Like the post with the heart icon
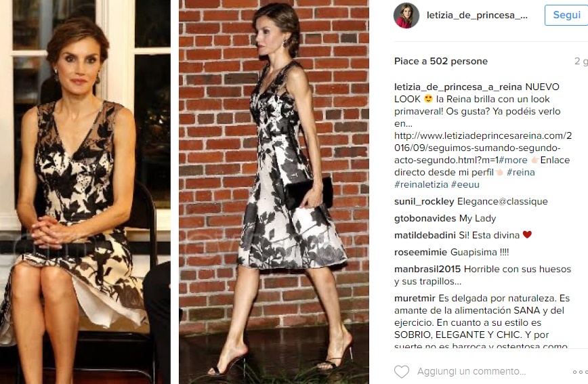 (x=402, y=372)
